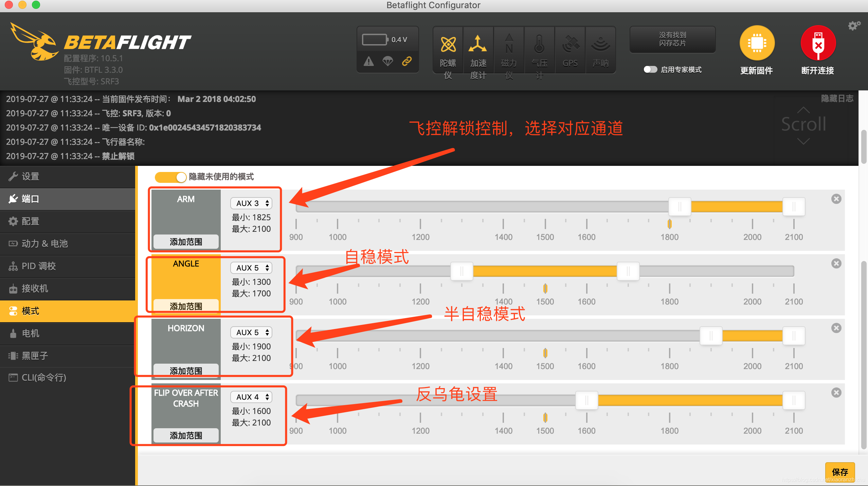Select the Modes tab
This screenshot has width=868, height=486.
coord(68,311)
